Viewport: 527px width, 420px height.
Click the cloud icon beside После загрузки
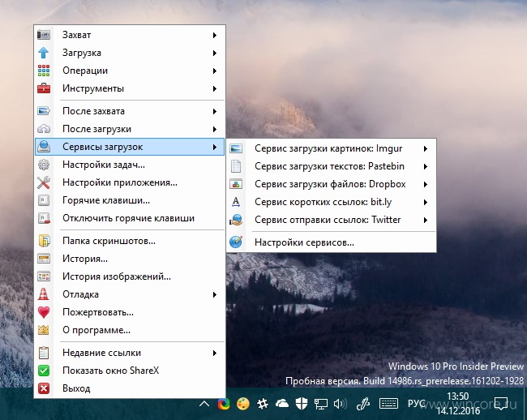click(x=44, y=129)
